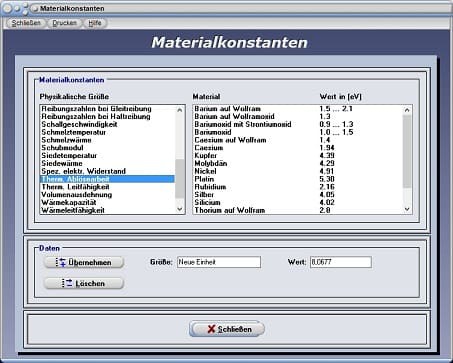Viewport: 453px width, 363px height.
Task: Click the Übernehmen button
Action: coord(84,262)
